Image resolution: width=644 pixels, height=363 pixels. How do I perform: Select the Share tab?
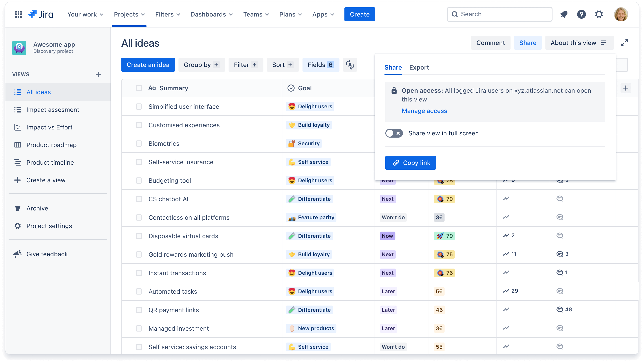[x=393, y=67]
